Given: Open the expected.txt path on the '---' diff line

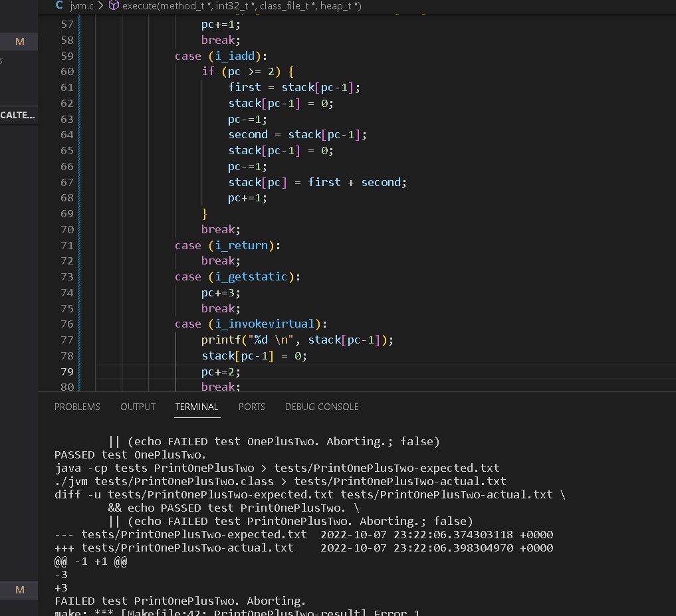Looking at the screenshot, I should (194, 534).
